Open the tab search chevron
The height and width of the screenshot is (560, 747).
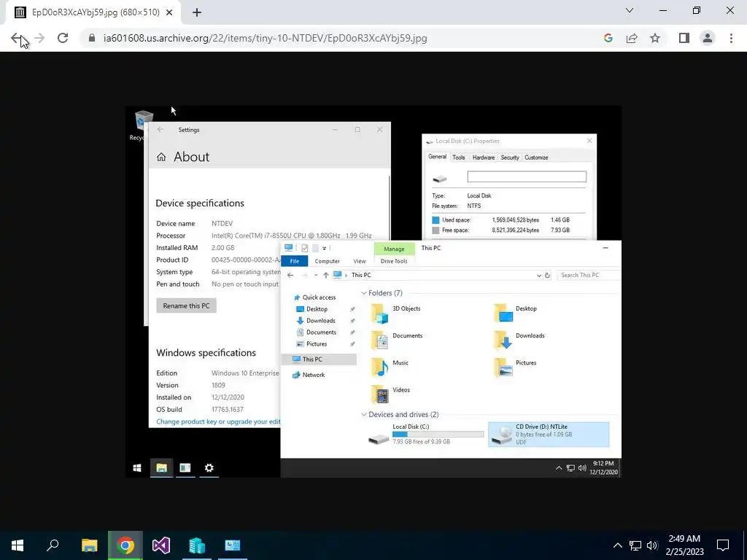pyautogui.click(x=630, y=10)
